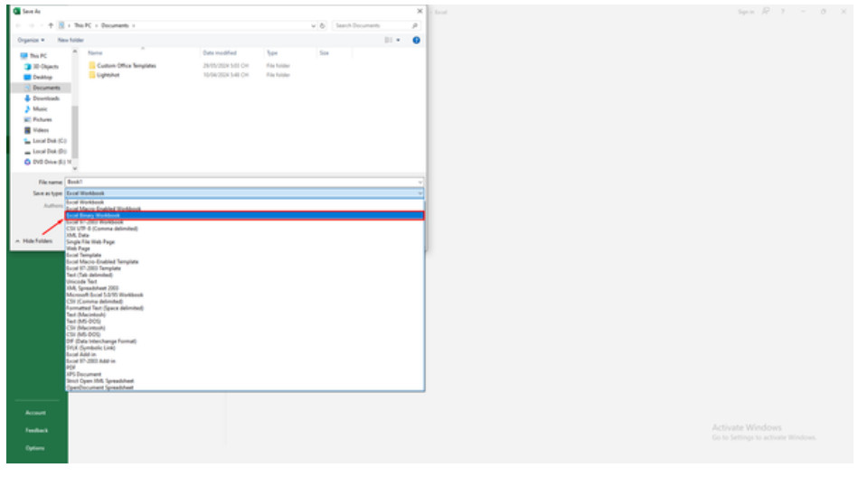Click the Excel feedback person icon
This screenshot has height=477, width=868.
(765, 12)
